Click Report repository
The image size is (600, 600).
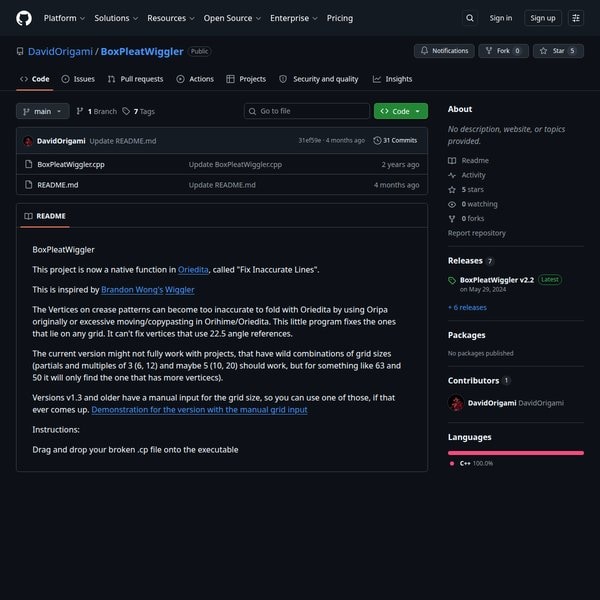[x=477, y=233]
